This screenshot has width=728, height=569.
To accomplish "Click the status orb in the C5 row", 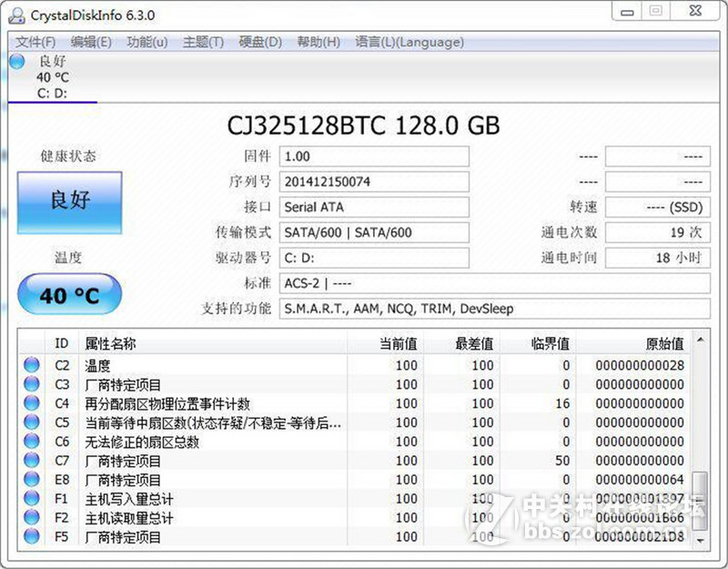I will pyautogui.click(x=32, y=422).
